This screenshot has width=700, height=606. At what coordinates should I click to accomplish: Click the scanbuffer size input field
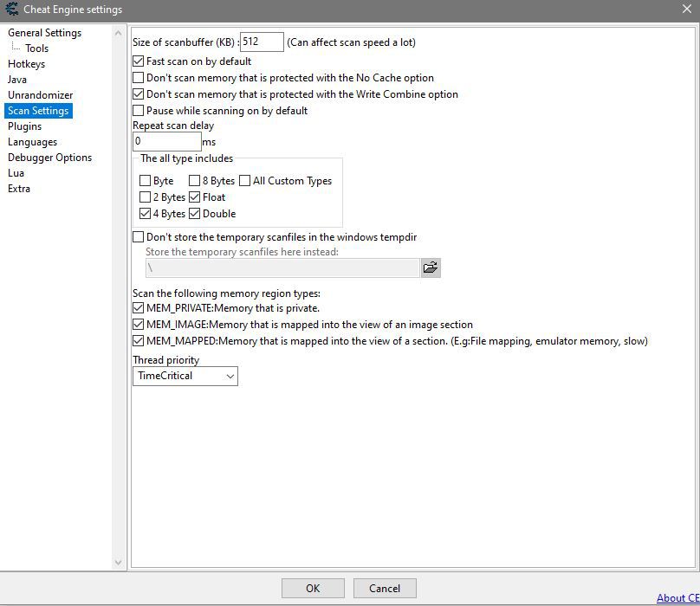point(262,42)
